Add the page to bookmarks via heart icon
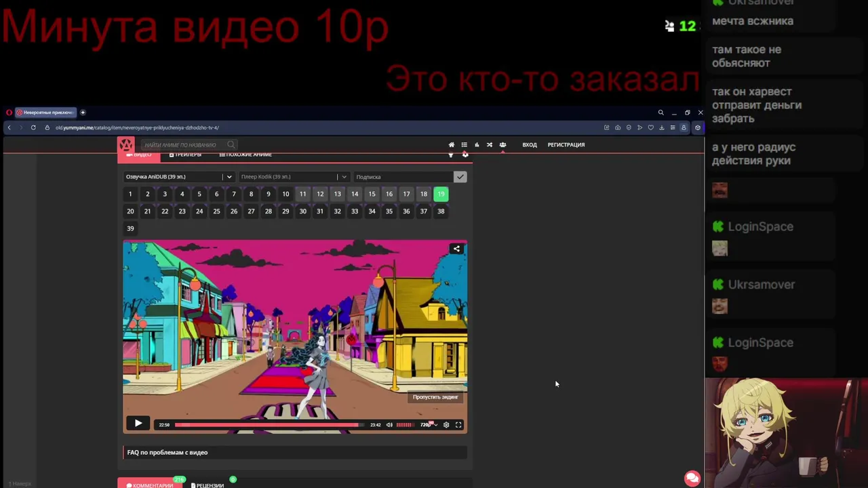Screen dimensions: 868x488 [650, 127]
